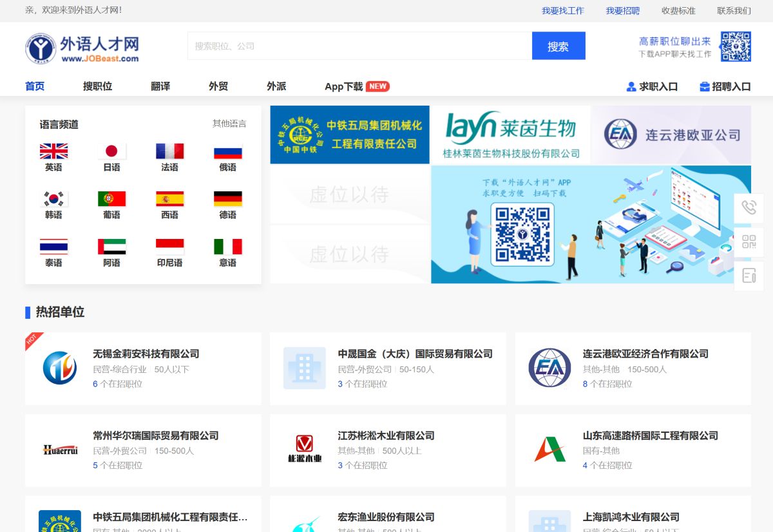Open 山东高速路桥国际工程有限公司 company name
773x532 pixels.
[651, 435]
